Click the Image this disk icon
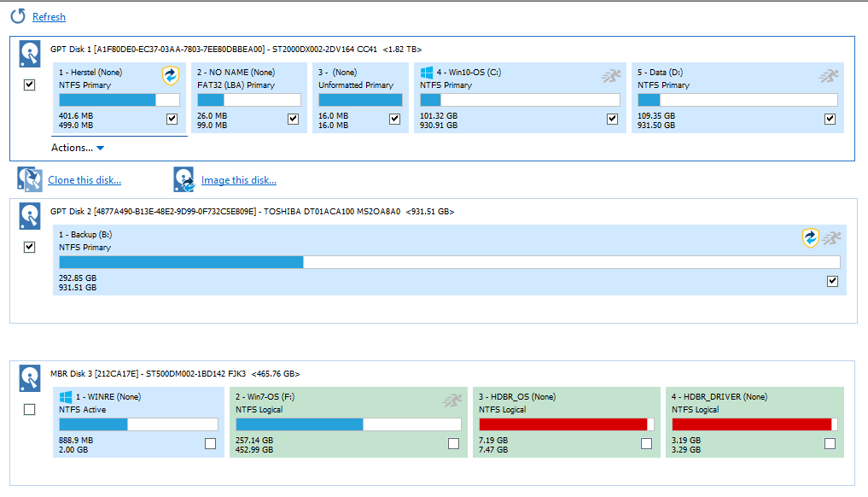Screen dimensions: 868x497 (x=184, y=179)
